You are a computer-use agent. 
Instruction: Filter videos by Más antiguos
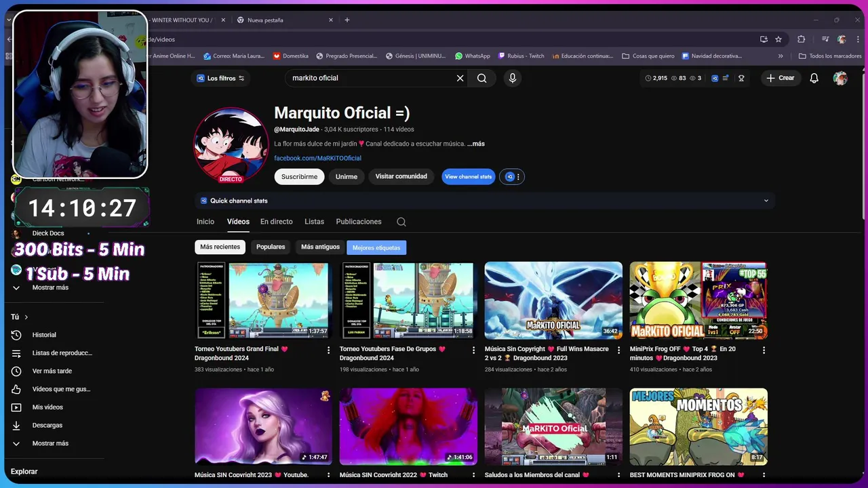point(320,247)
